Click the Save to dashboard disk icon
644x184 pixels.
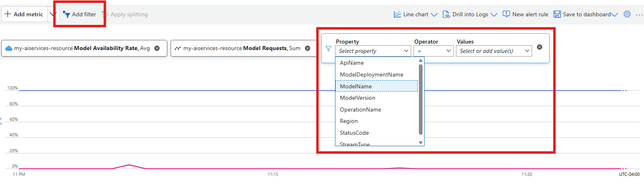coord(557,14)
